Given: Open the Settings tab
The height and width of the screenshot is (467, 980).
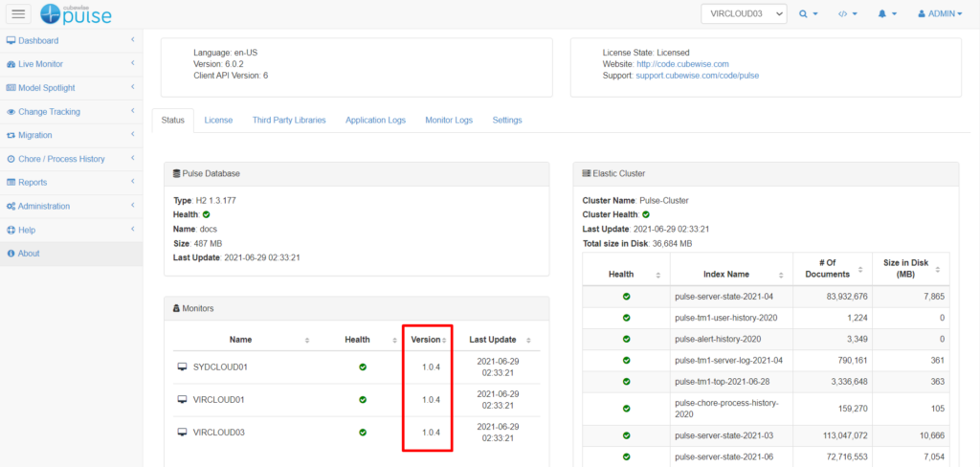Looking at the screenshot, I should [x=507, y=121].
